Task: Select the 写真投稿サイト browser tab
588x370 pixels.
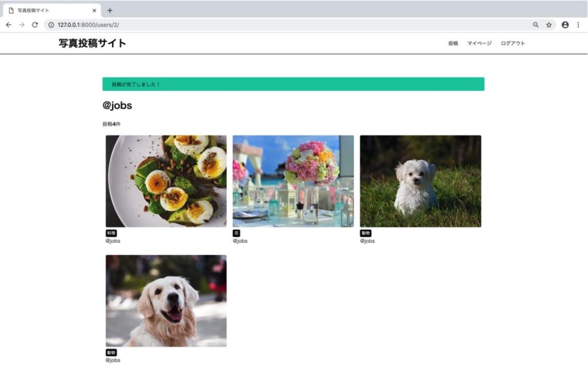Action: click(x=52, y=10)
